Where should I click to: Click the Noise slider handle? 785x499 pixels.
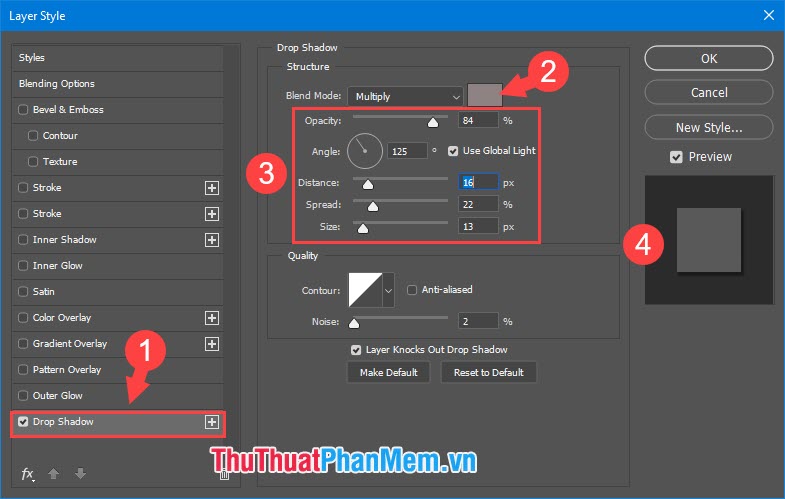[x=354, y=323]
